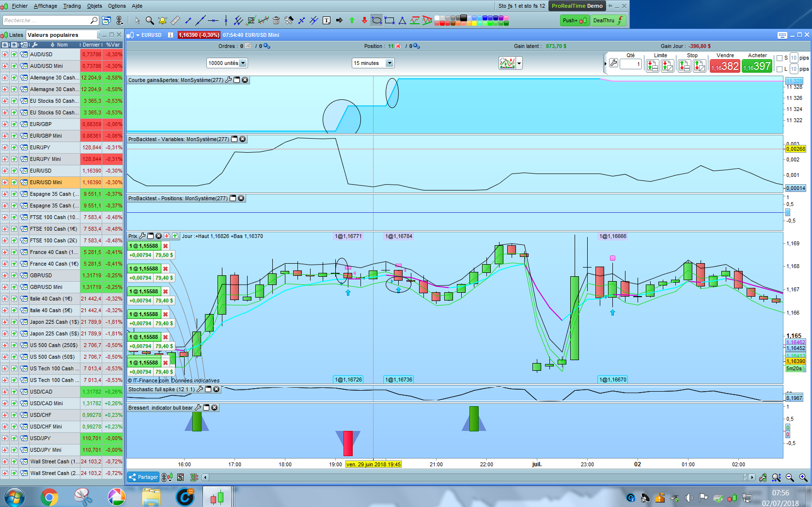Select the hammer and wrench settings tool
812x507 pixels.
click(289, 20)
